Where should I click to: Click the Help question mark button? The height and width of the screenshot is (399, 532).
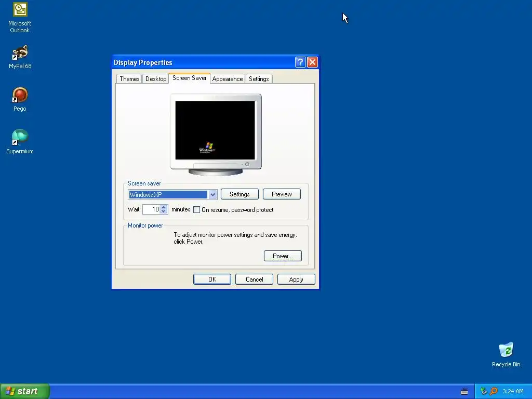300,62
